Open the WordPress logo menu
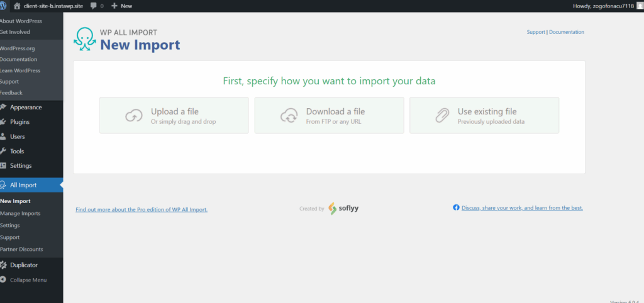 click(3, 6)
